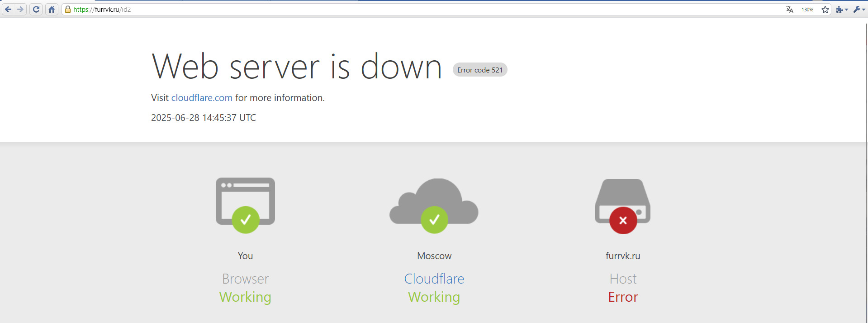Click the browser window status icon
Screen dimensions: 868x323
click(x=245, y=205)
